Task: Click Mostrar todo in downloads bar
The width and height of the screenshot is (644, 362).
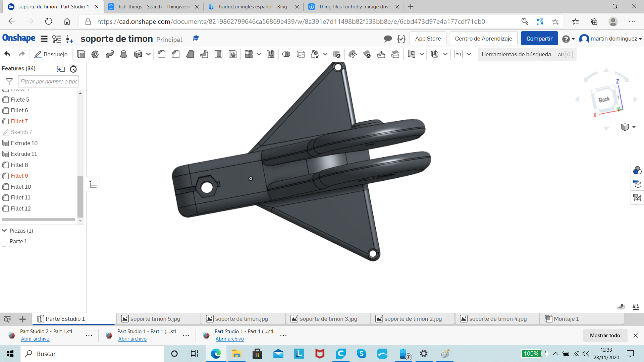Action: pos(605,336)
